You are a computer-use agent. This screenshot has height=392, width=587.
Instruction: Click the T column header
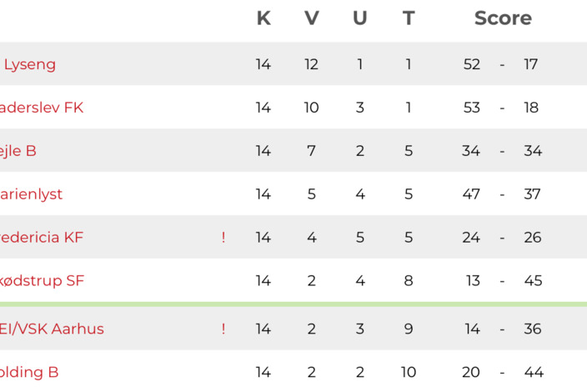pyautogui.click(x=409, y=18)
